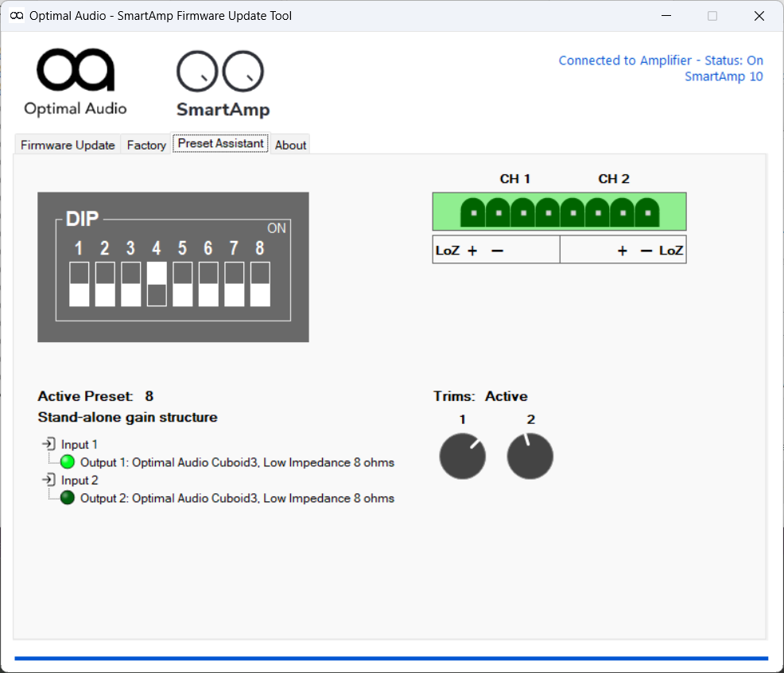Image resolution: width=784 pixels, height=673 pixels.
Task: Click the 'Active Preset: 8' label
Action: [x=95, y=396]
